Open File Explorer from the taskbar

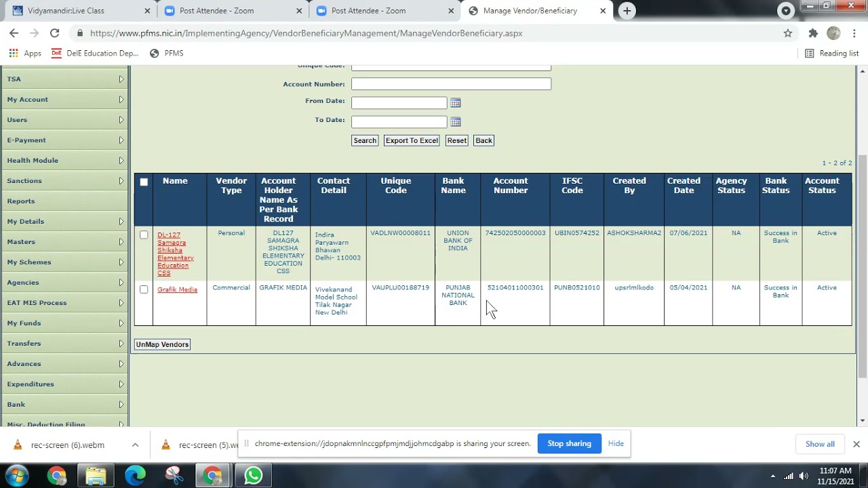96,476
